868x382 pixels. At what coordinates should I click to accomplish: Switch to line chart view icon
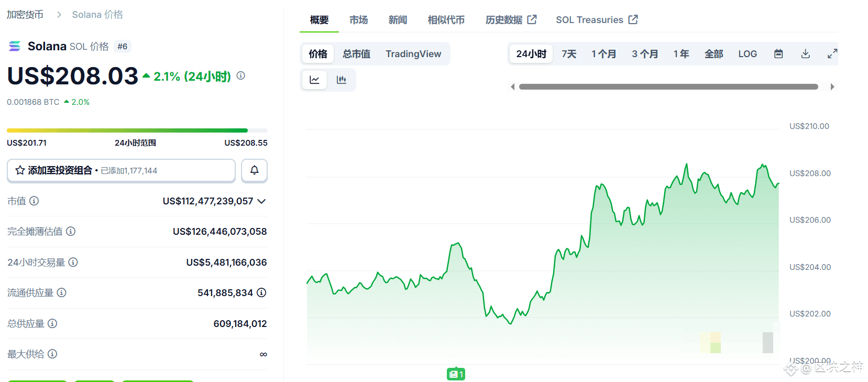[315, 80]
